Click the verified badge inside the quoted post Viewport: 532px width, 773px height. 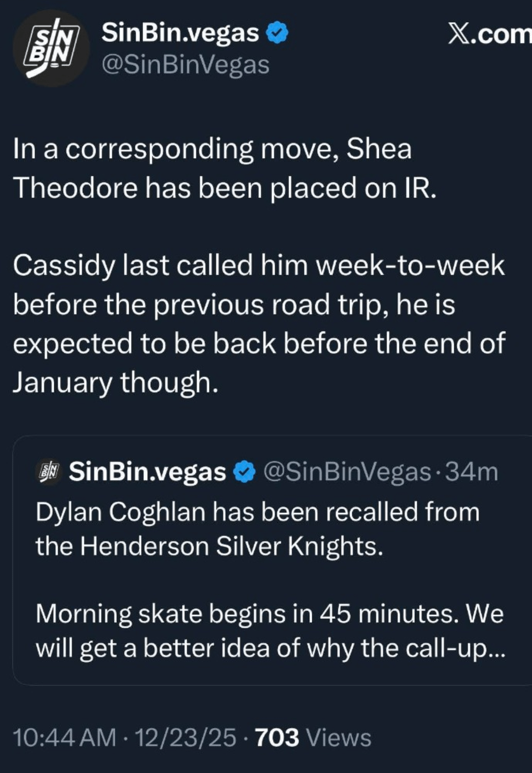pyautogui.click(x=244, y=472)
